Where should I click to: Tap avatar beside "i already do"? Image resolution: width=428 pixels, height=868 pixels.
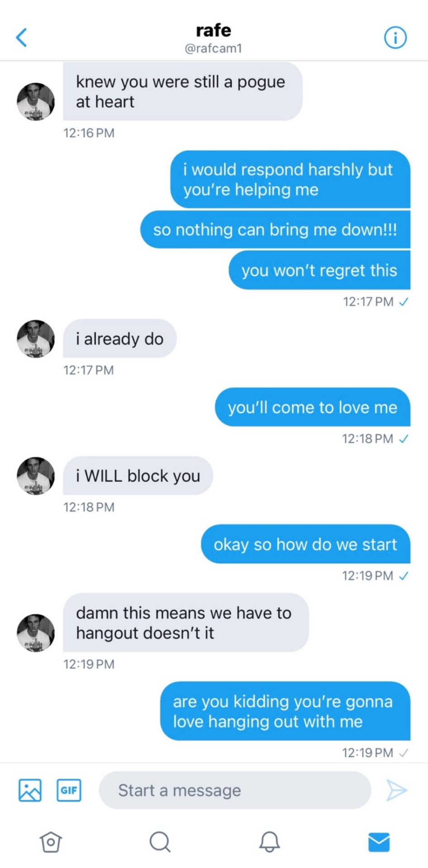(36, 339)
